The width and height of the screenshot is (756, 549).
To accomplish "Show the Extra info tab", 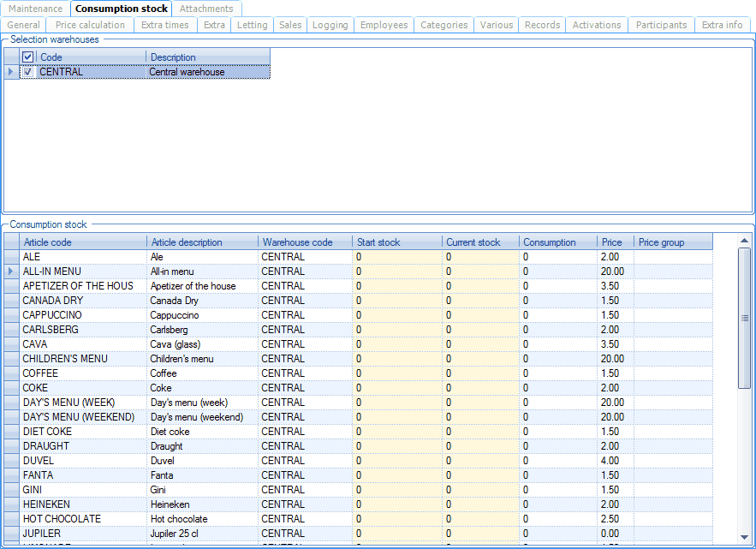I will point(722,25).
